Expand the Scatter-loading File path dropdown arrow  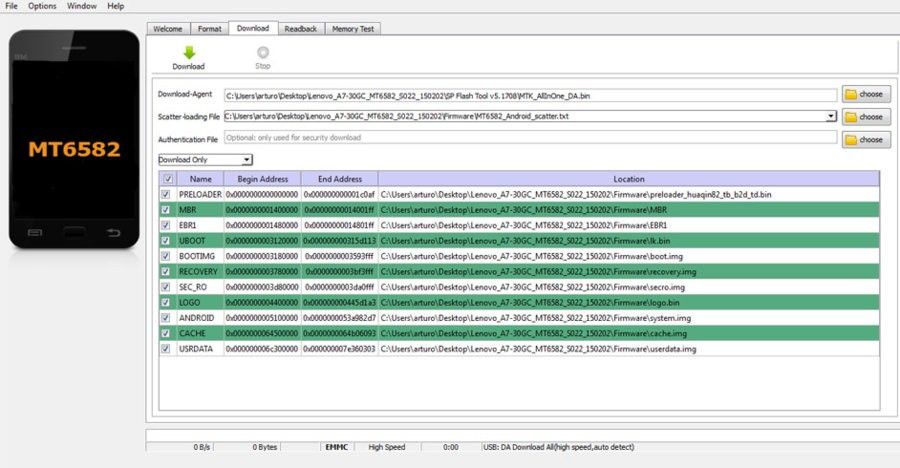click(x=831, y=116)
